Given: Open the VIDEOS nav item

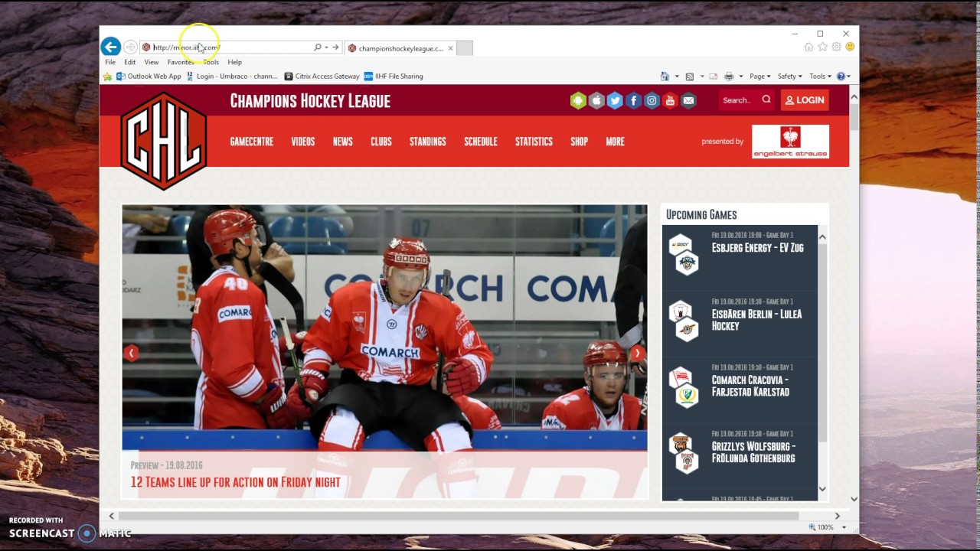Looking at the screenshot, I should pos(303,142).
